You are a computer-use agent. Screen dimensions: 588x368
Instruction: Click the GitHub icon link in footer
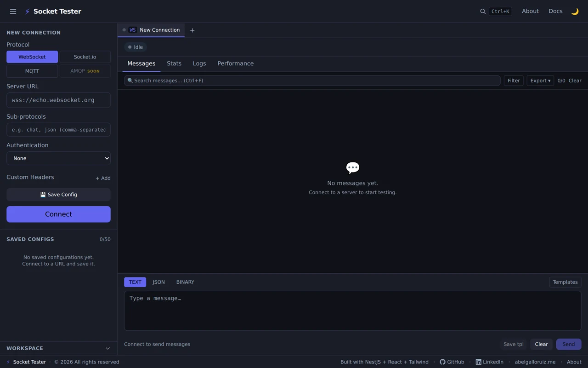452,362
